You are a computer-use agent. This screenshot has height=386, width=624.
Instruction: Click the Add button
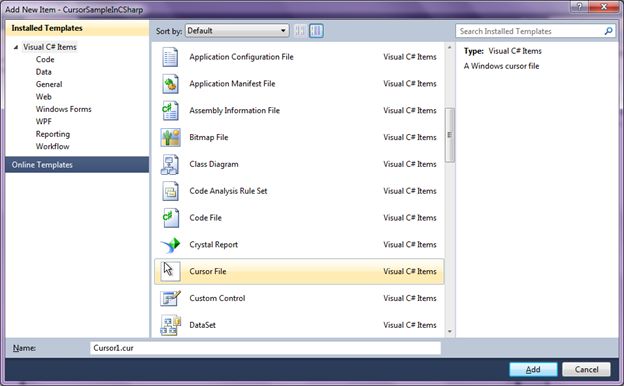tap(533, 370)
